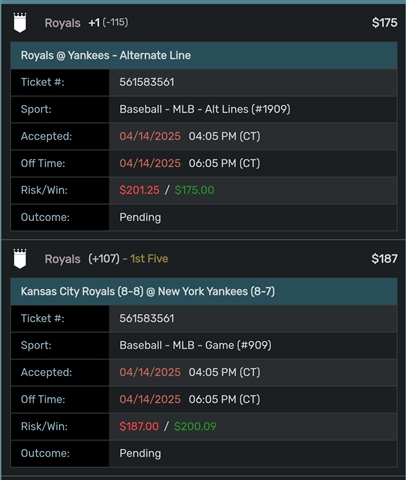Click the $200.09 win amount
Screen dimensions: 406x480
[195, 426]
